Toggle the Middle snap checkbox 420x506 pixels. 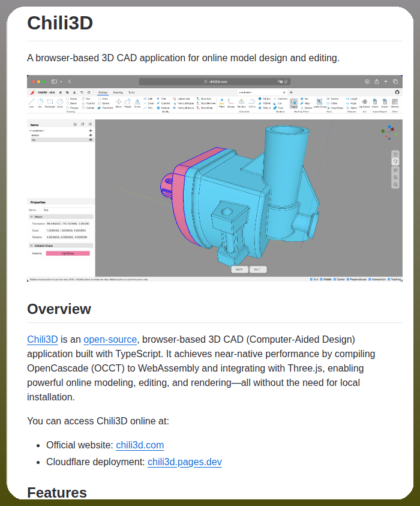(x=321, y=280)
